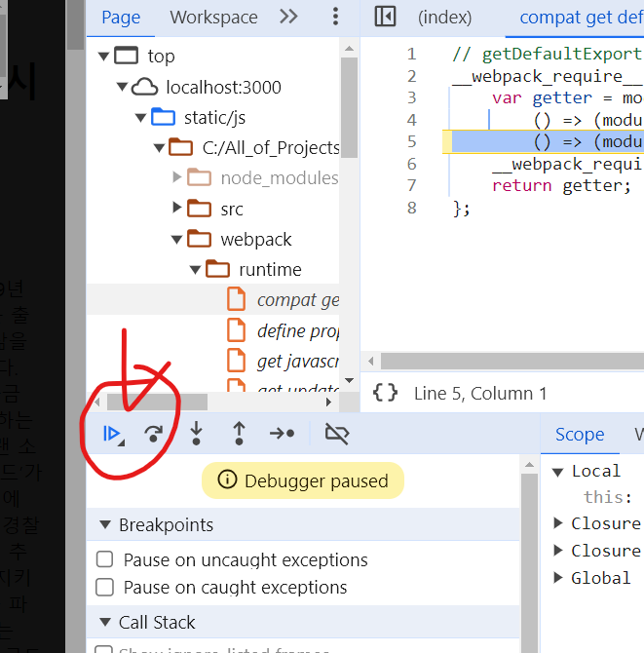Click the file tree scroll-up arrow
The height and width of the screenshot is (653, 644).
pyautogui.click(x=349, y=49)
